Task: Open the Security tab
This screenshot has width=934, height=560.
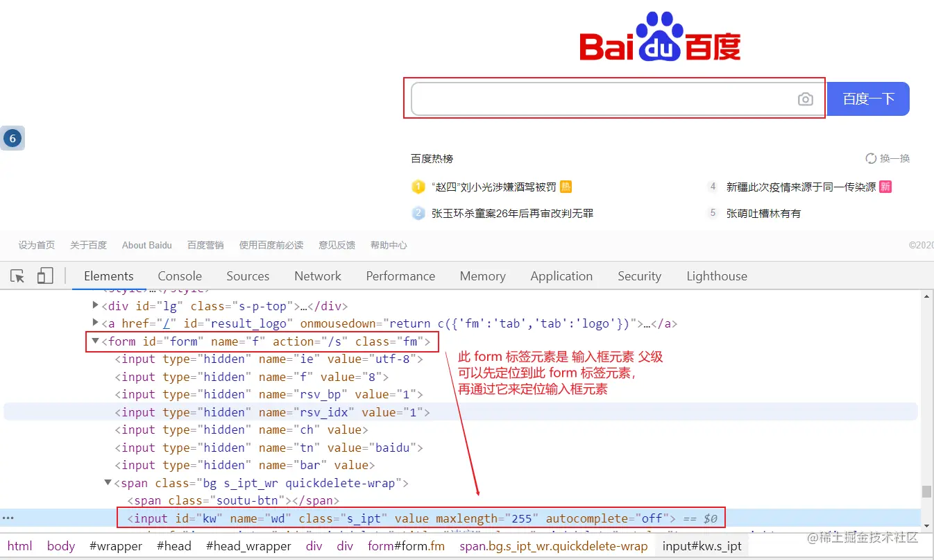Action: point(639,276)
